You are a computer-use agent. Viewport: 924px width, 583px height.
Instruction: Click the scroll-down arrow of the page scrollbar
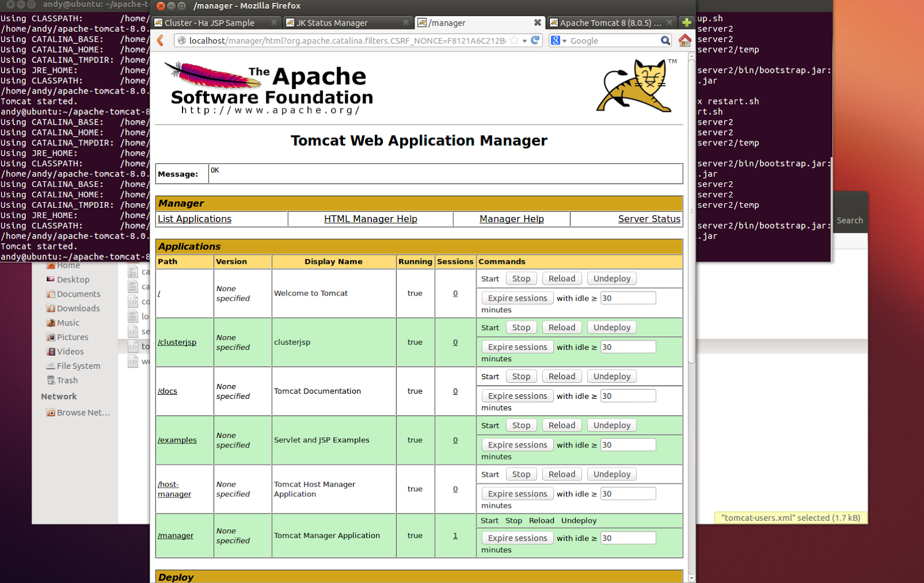691,577
